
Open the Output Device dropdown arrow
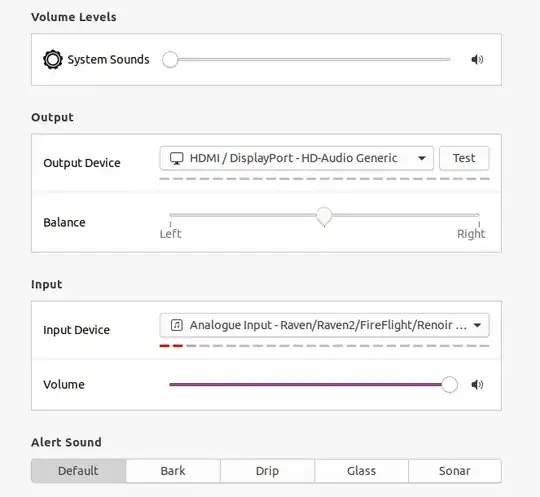(422, 158)
